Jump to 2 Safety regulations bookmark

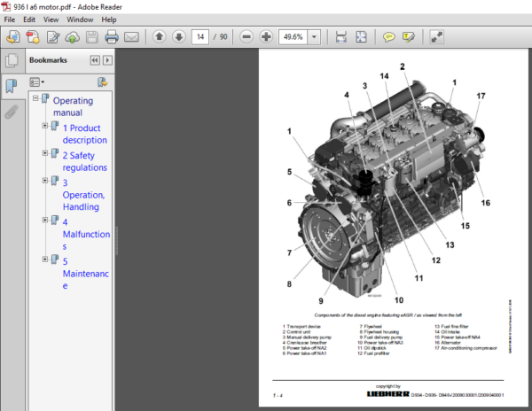85,161
